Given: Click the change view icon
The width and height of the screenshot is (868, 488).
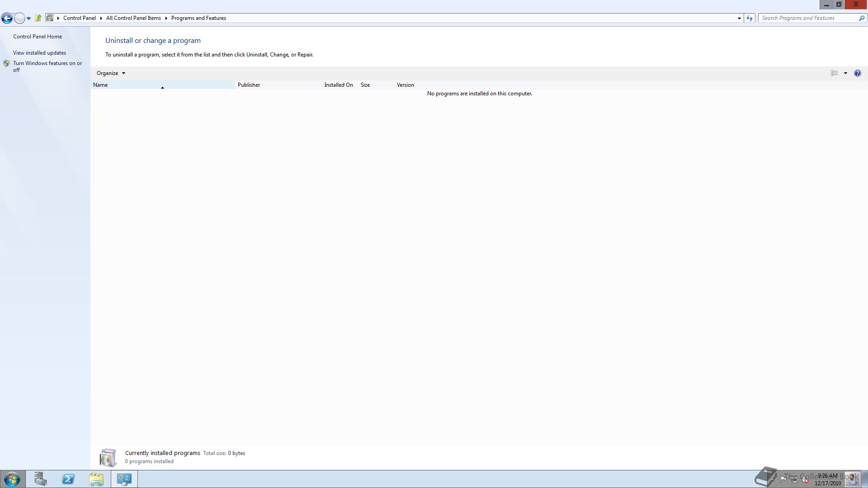Looking at the screenshot, I should pyautogui.click(x=835, y=73).
